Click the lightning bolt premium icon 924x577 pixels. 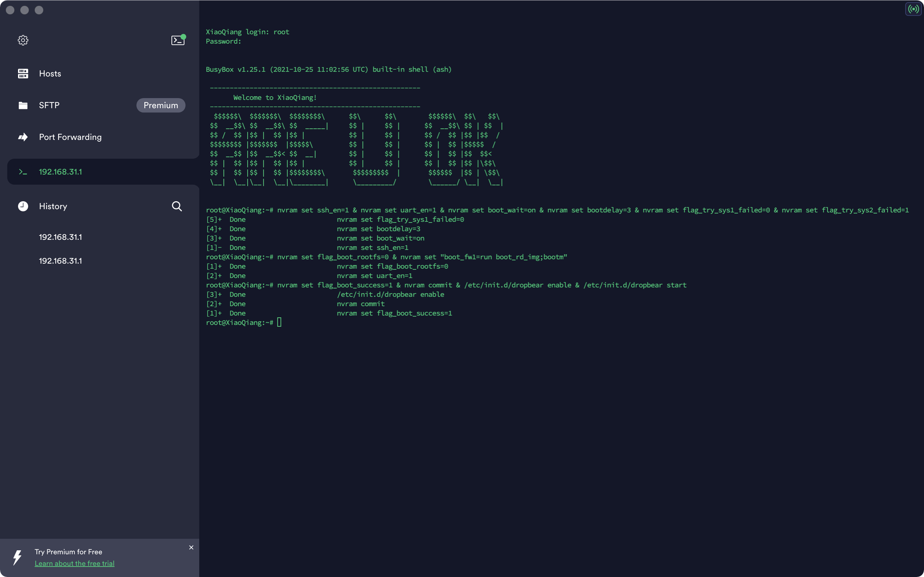[x=18, y=557]
